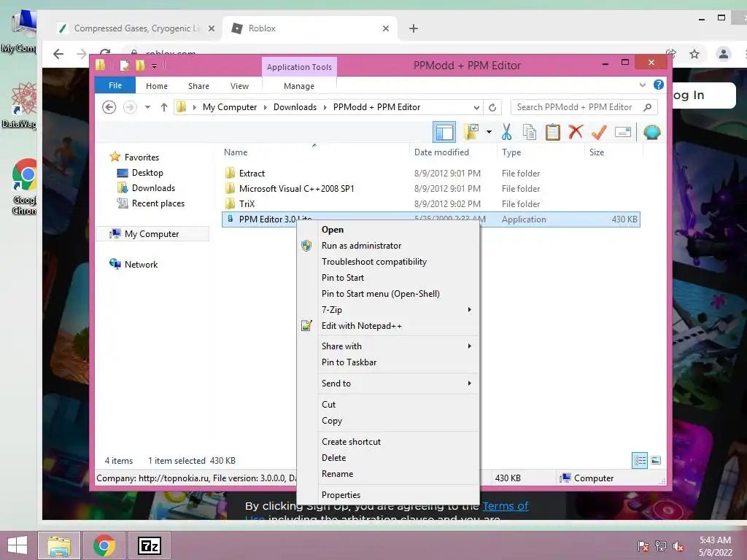
Task: Toggle the navigation pane toolbar icon
Action: [x=444, y=132]
